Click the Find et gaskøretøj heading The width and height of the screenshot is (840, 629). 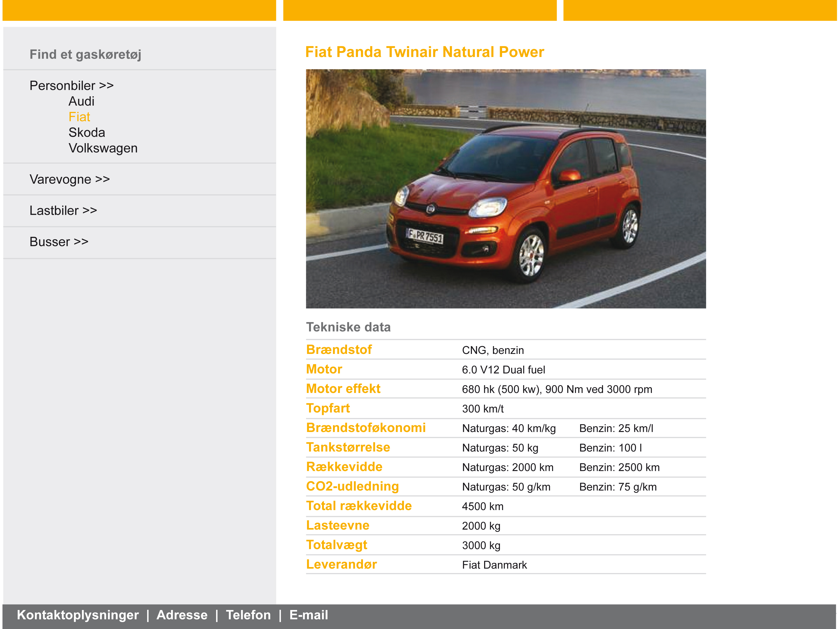[x=85, y=54]
